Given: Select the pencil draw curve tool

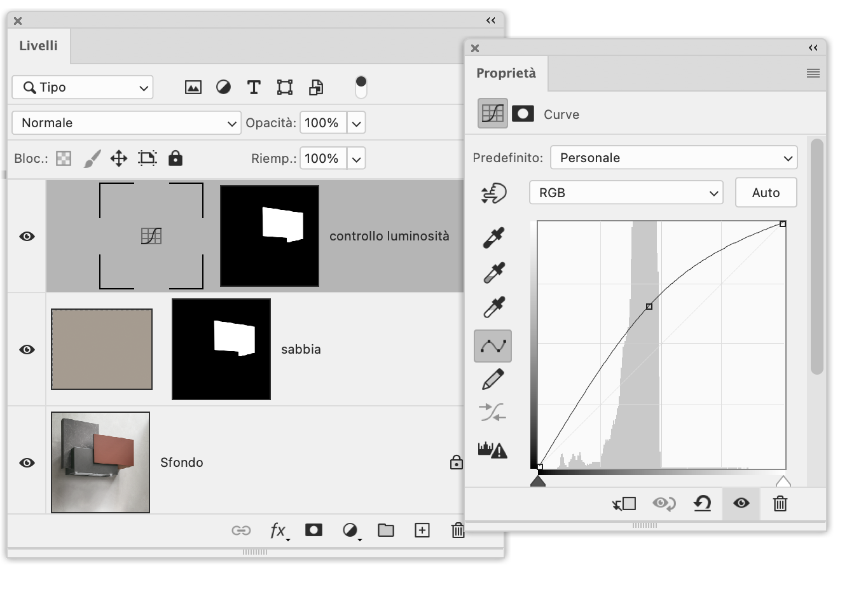Looking at the screenshot, I should pyautogui.click(x=493, y=380).
